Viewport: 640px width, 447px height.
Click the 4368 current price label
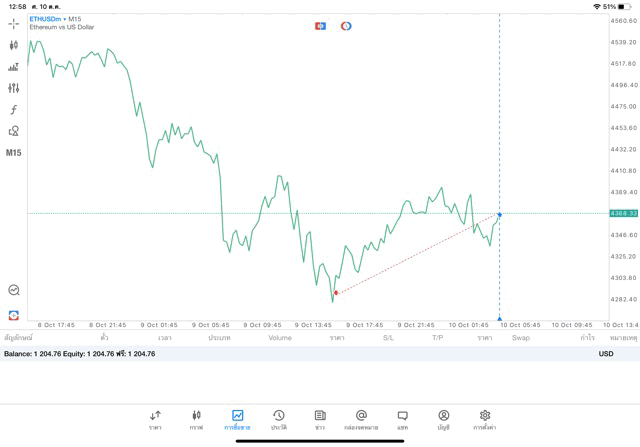[x=623, y=213]
